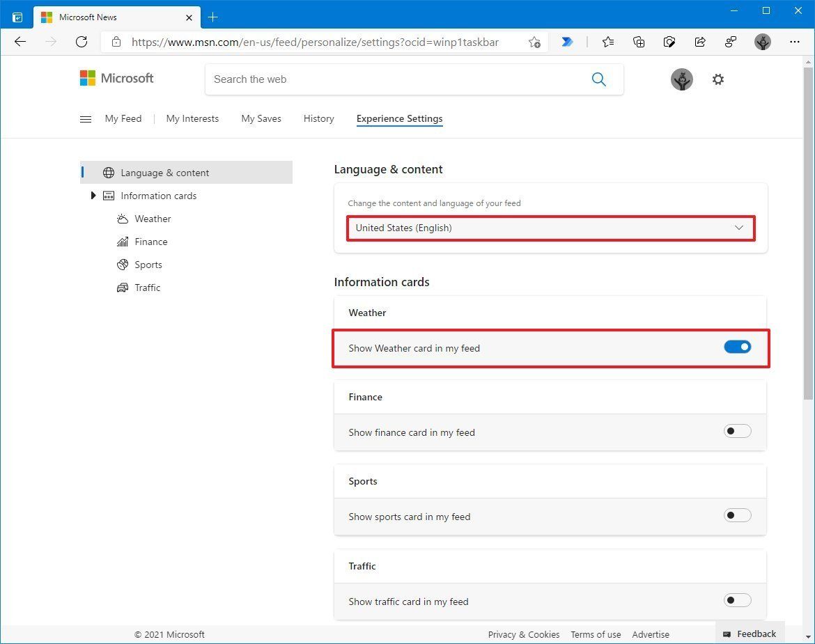The height and width of the screenshot is (644, 815).
Task: Open the Privacy & Cookies link
Action: [523, 634]
